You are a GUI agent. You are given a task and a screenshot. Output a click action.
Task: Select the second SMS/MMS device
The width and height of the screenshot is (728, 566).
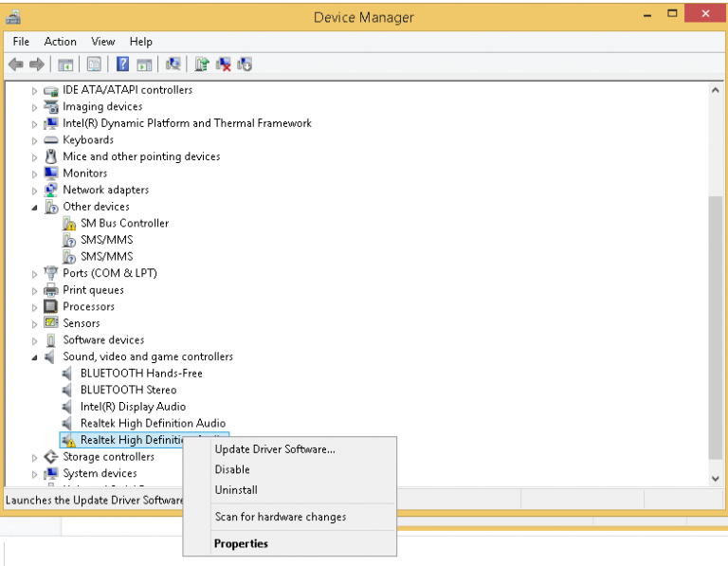point(107,256)
